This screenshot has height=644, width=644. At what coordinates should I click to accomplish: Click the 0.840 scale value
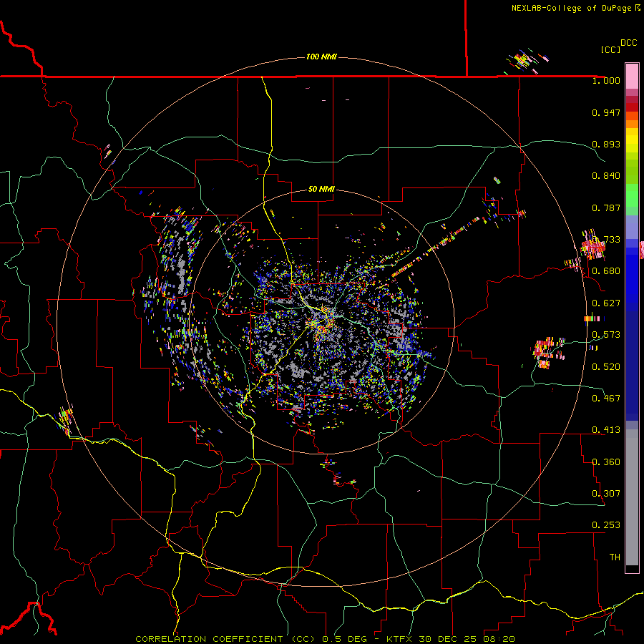(606, 176)
